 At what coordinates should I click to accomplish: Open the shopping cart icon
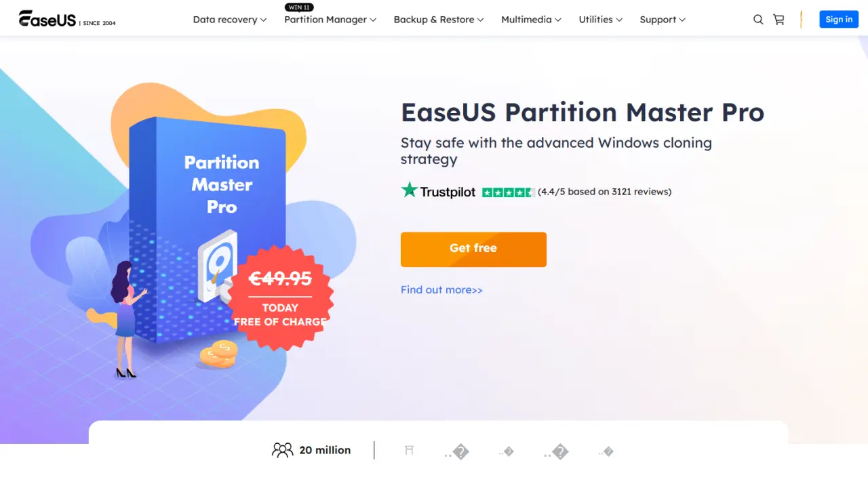click(778, 20)
